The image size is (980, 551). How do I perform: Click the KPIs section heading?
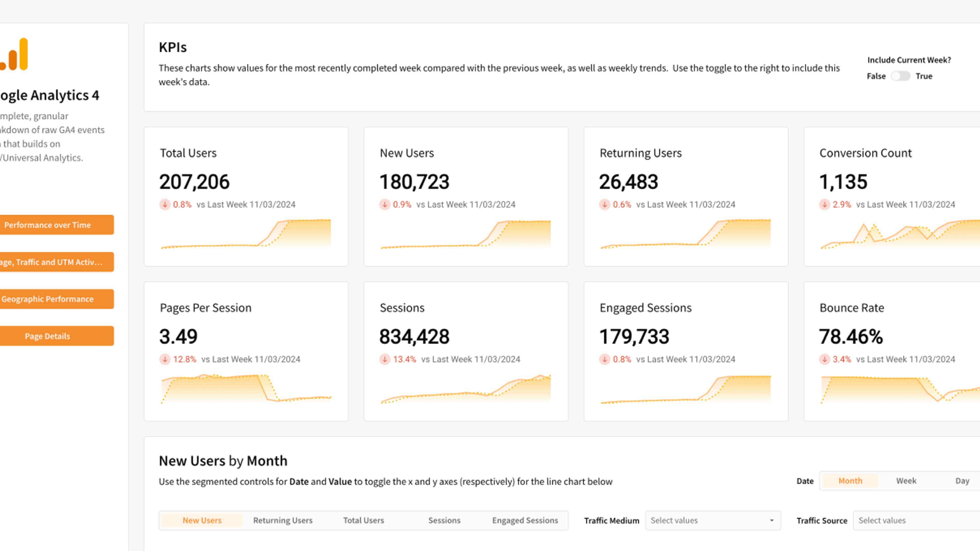pos(173,47)
